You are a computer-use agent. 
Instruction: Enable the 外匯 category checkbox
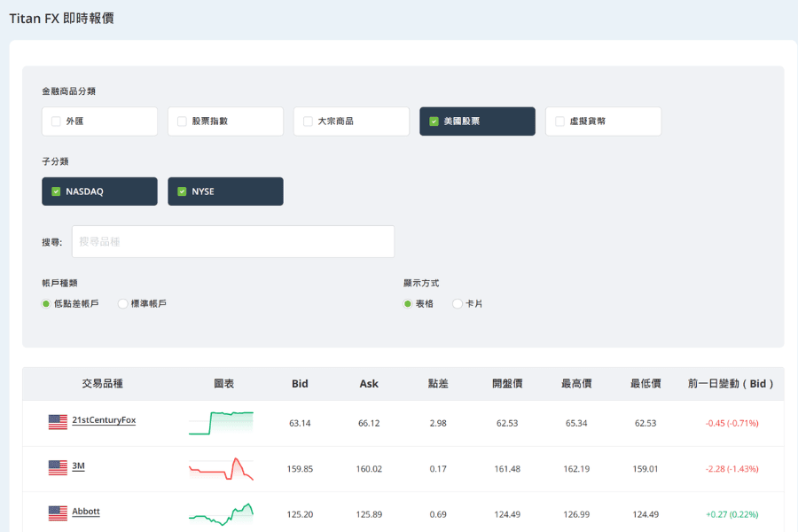click(57, 121)
